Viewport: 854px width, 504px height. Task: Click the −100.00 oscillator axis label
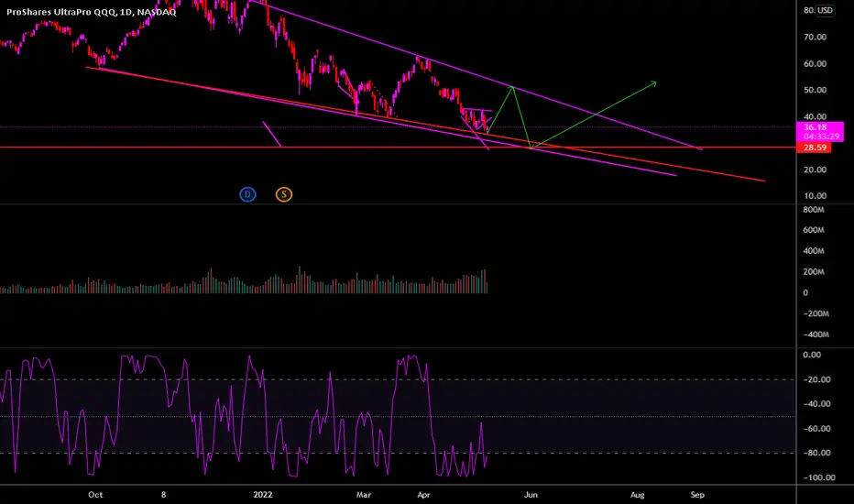(x=819, y=477)
